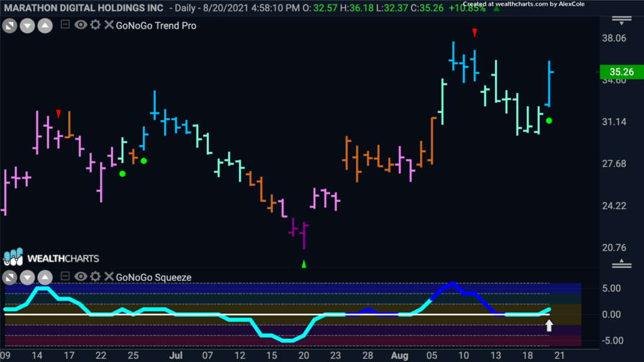The width and height of the screenshot is (644, 362).
Task: Click the open value O:32.57
Action: (319, 8)
